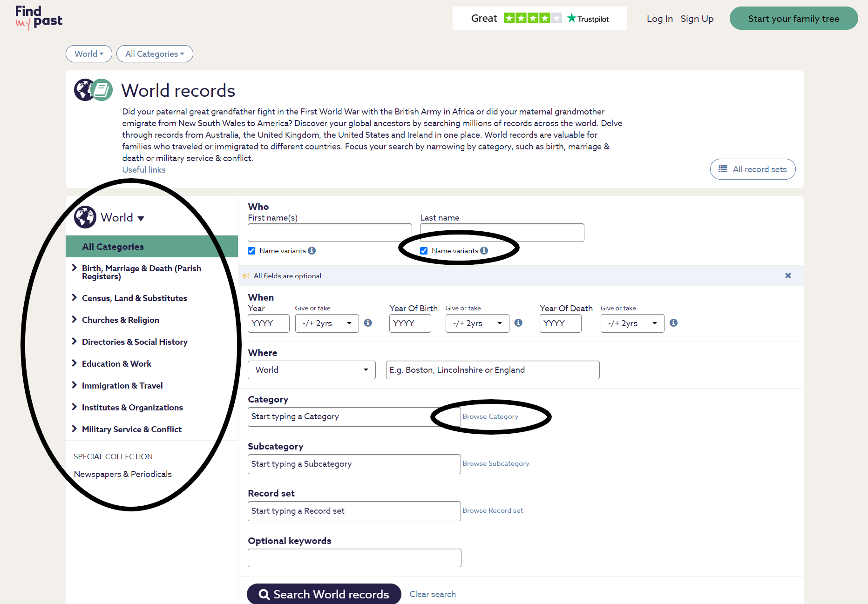Click the Useful links link
The image size is (868, 604).
pyautogui.click(x=144, y=170)
